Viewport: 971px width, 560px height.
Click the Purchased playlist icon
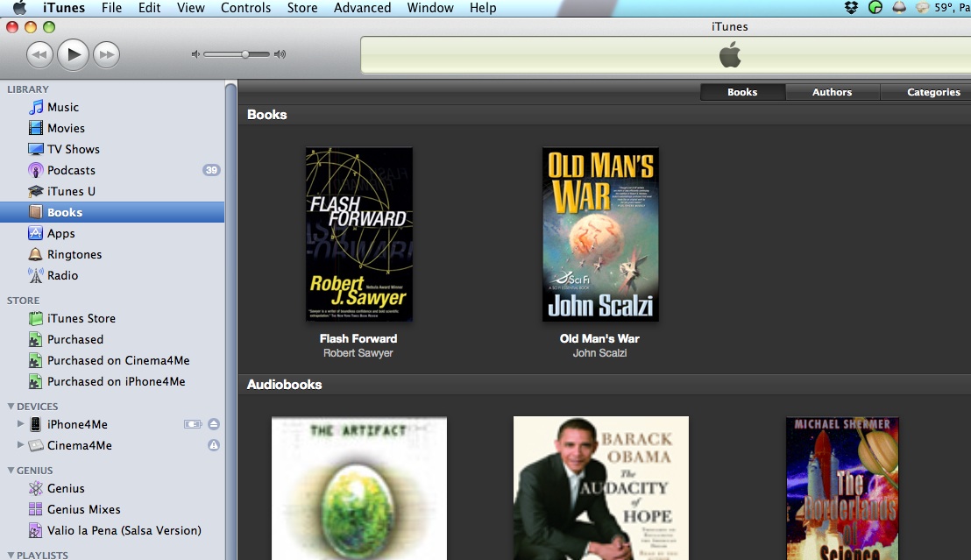pyautogui.click(x=36, y=339)
